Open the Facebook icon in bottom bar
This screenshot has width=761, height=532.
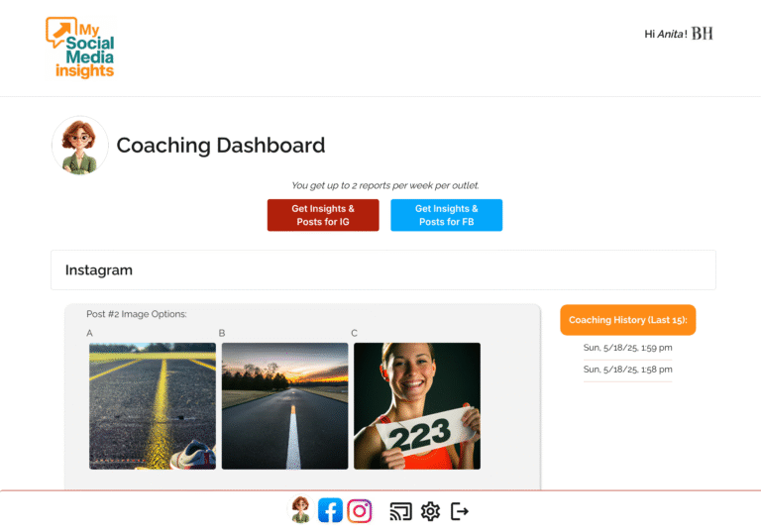pyautogui.click(x=330, y=510)
